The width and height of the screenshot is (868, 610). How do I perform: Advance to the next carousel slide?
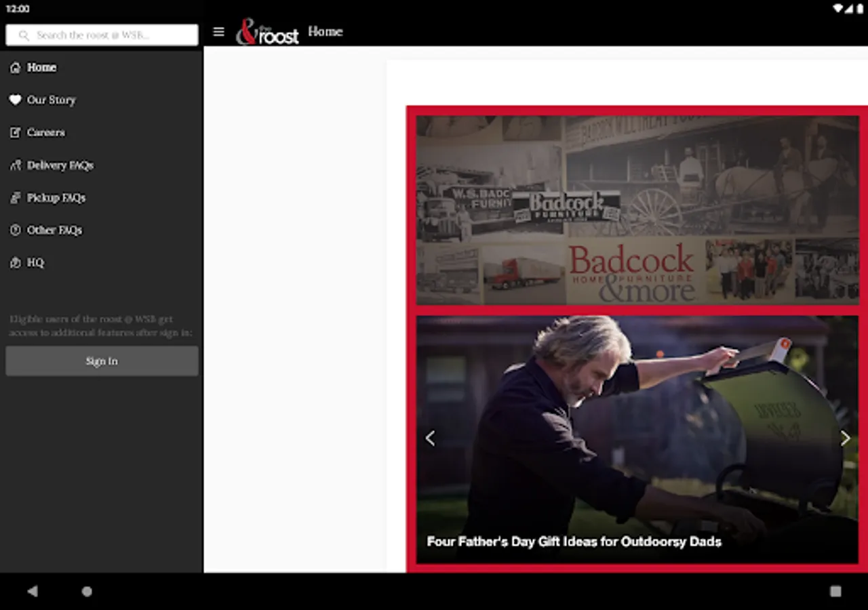pos(845,439)
